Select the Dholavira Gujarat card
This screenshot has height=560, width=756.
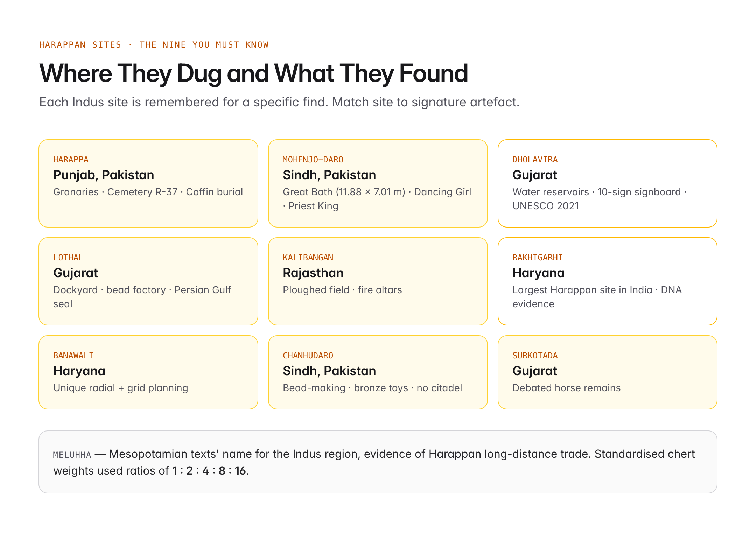click(x=608, y=183)
